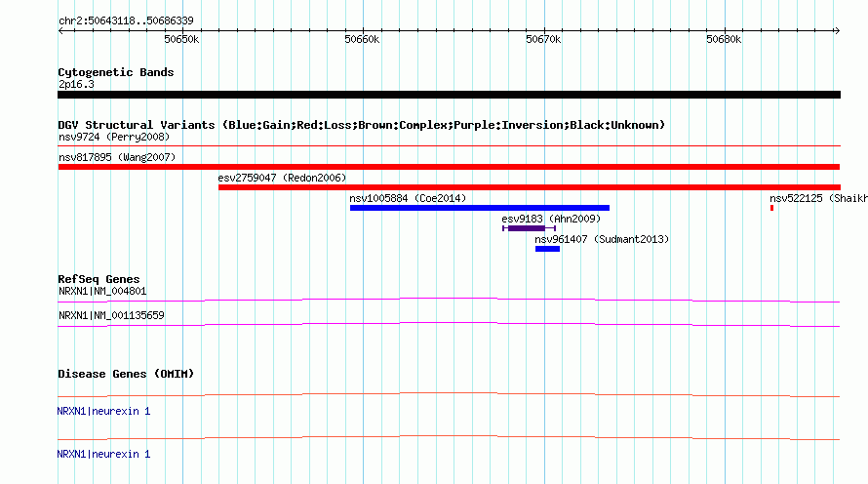Open variant nsv522125 label at right edge
868x484 pixels.
[x=818, y=198]
